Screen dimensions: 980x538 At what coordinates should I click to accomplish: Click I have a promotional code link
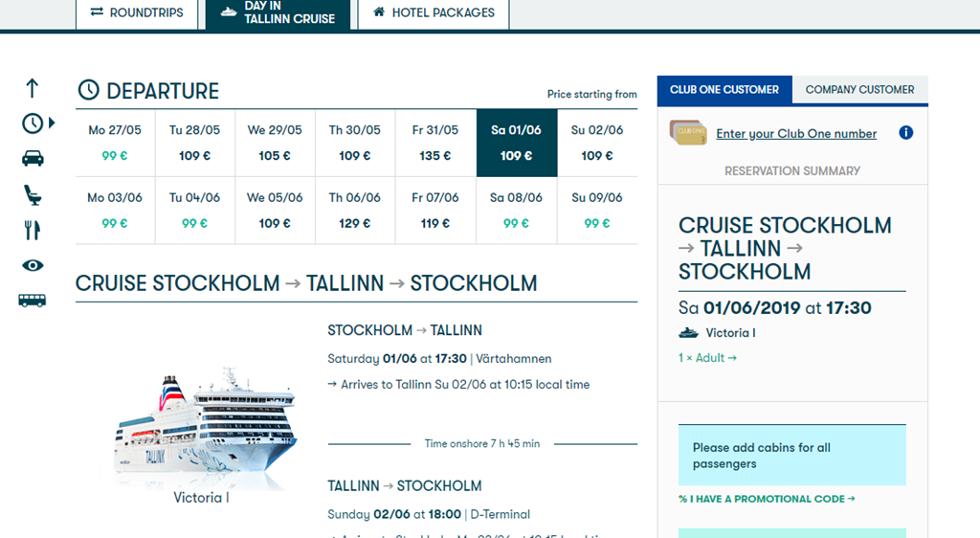[x=767, y=499]
